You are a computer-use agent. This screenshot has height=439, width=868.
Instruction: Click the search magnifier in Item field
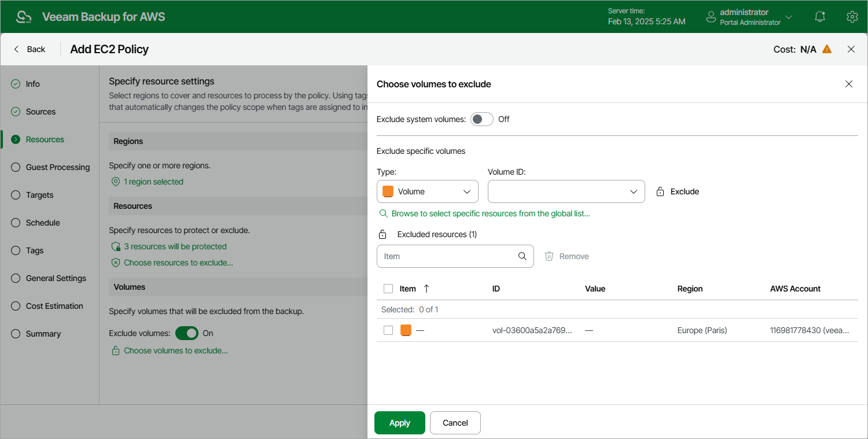522,256
